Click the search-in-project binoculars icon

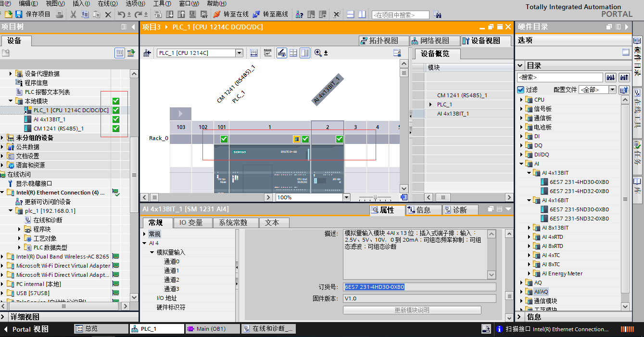(x=438, y=14)
